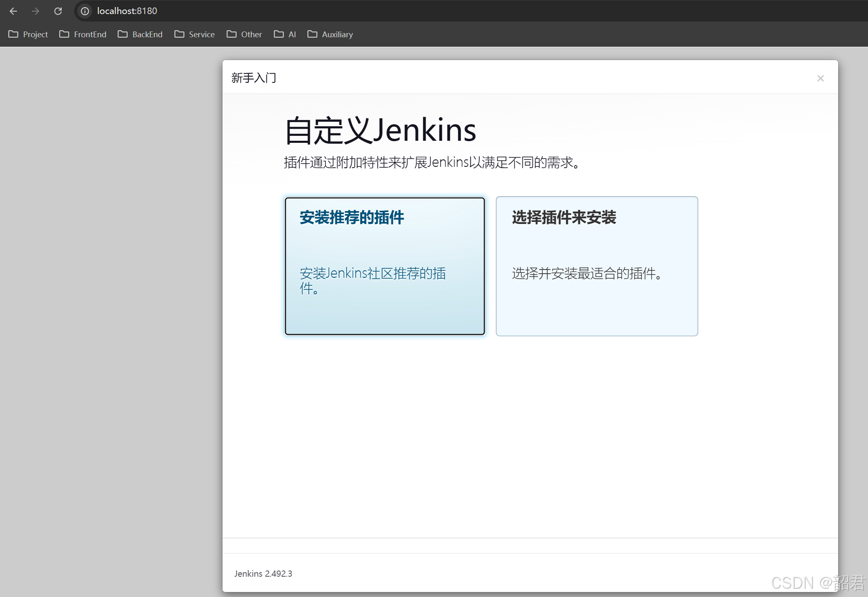
Task: Click the 自定义Jenkins heading text
Action: click(380, 131)
